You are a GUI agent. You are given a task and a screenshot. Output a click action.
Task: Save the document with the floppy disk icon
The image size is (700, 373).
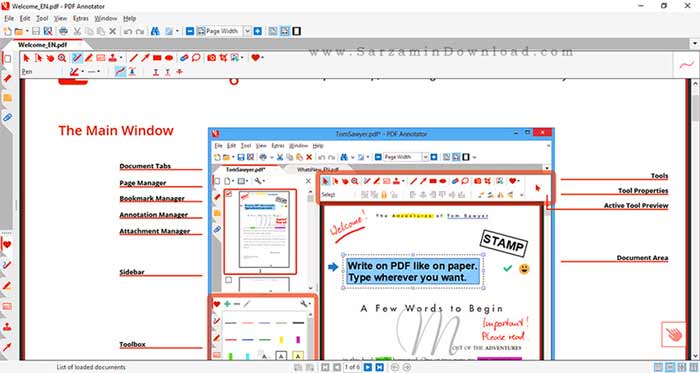(x=36, y=31)
